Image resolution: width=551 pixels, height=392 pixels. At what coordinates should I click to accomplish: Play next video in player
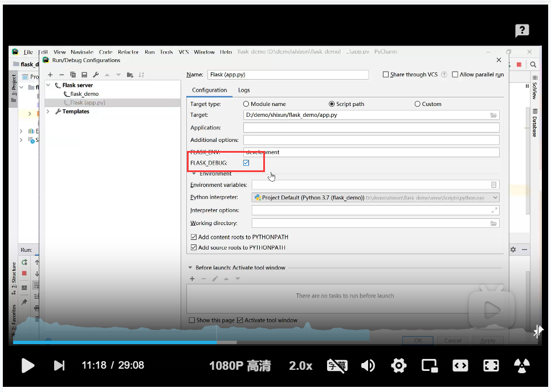pos(59,366)
